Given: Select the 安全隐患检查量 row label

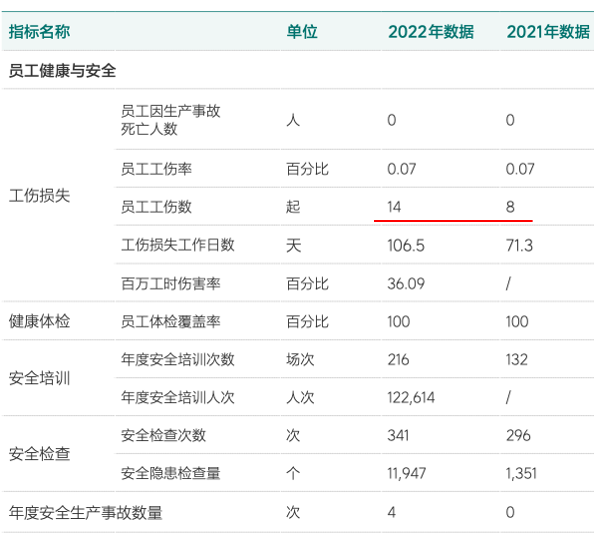Looking at the screenshot, I should click(x=170, y=473).
